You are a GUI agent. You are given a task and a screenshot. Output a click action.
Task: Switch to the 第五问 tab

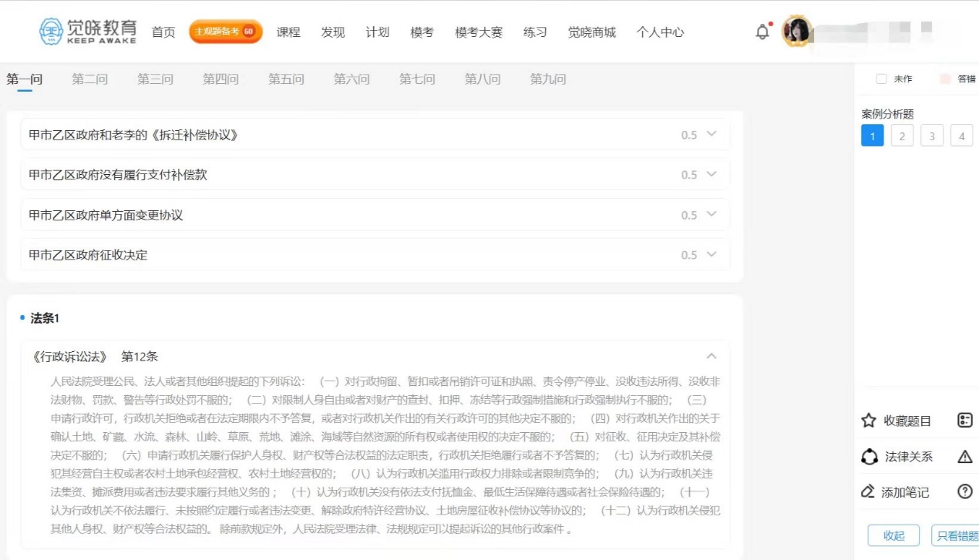(x=287, y=79)
